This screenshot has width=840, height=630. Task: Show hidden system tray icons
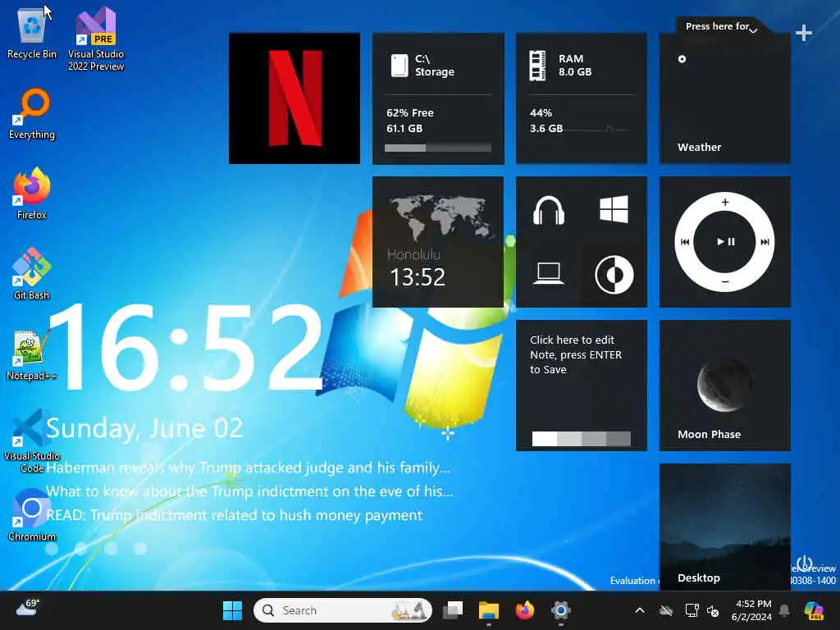(640, 610)
